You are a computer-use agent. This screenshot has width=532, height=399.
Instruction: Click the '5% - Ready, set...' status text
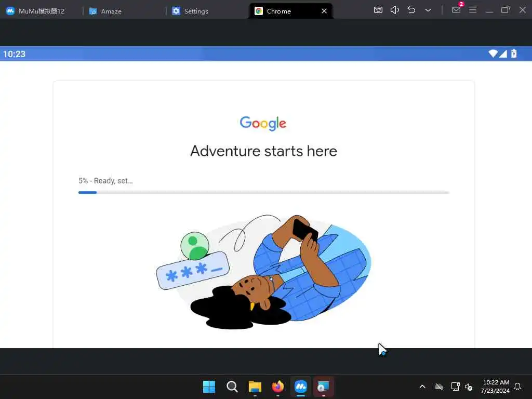click(105, 181)
